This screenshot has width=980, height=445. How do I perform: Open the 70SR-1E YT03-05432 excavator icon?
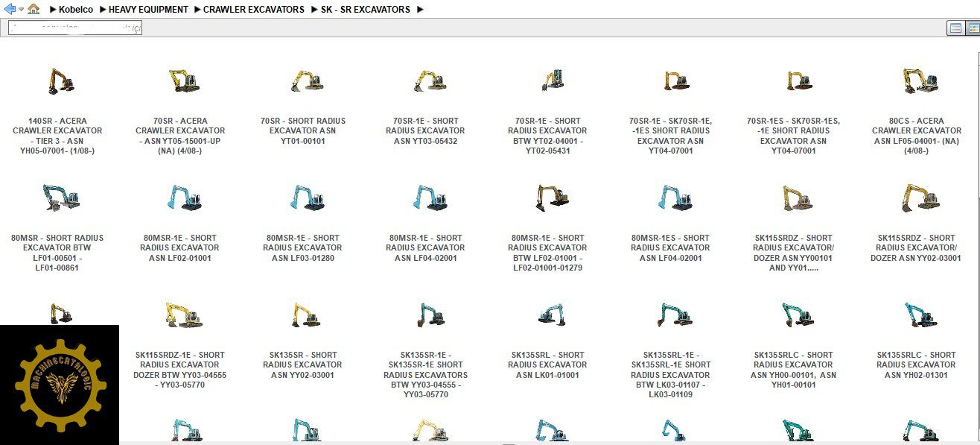(x=430, y=81)
